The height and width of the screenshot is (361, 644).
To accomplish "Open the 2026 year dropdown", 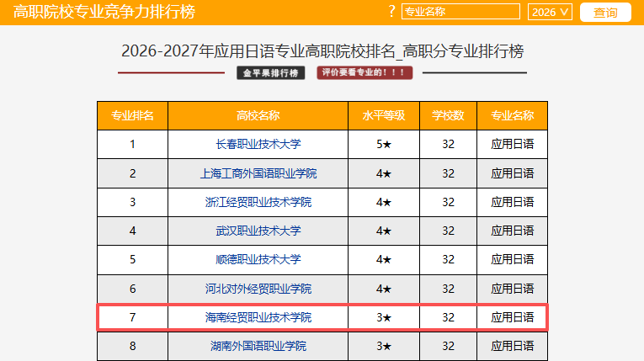I will [x=550, y=12].
